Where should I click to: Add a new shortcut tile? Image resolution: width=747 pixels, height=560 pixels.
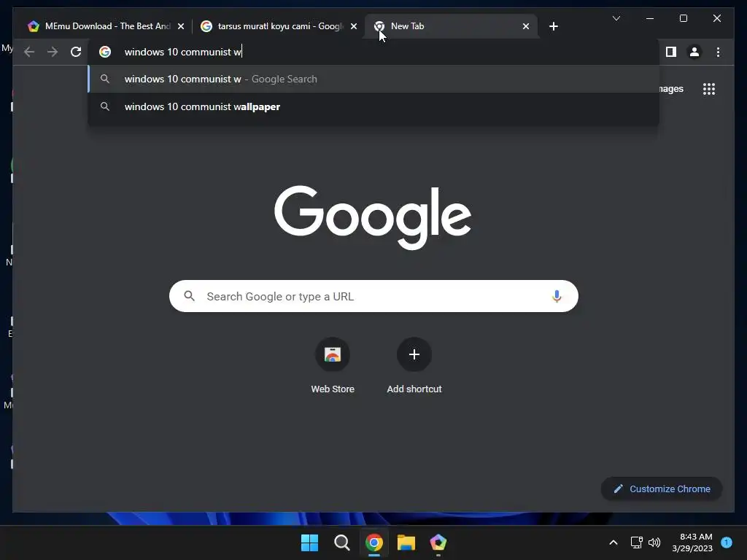(414, 366)
